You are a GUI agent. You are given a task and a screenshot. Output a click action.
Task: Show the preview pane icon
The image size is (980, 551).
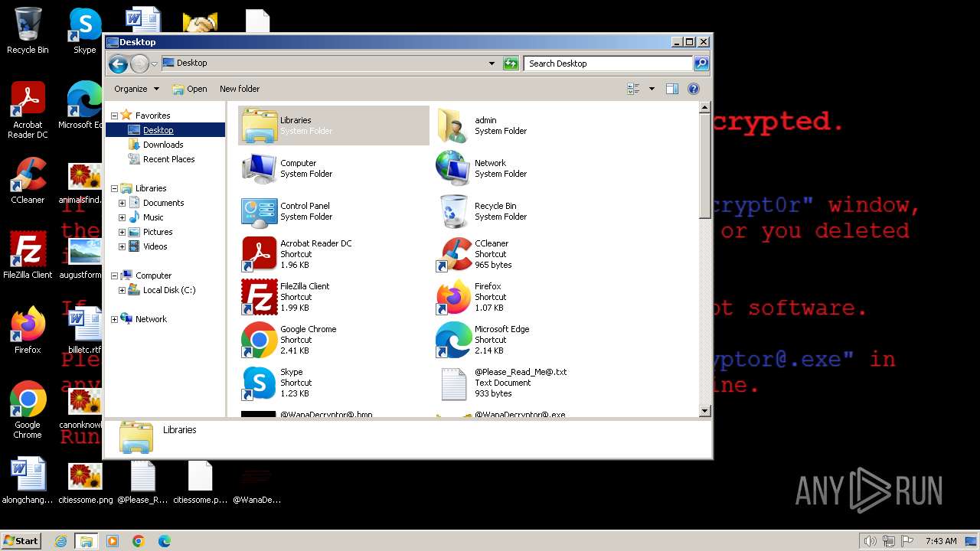pos(672,89)
